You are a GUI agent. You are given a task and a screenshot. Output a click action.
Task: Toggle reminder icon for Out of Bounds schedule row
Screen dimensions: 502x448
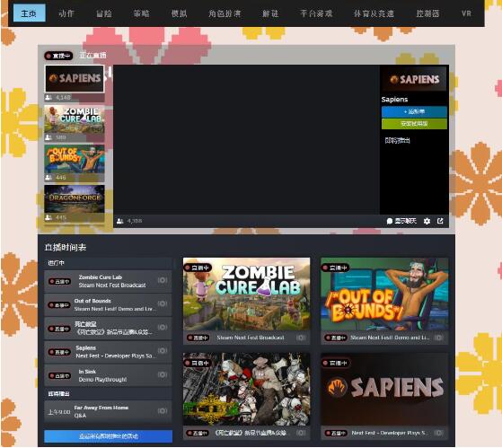point(163,303)
